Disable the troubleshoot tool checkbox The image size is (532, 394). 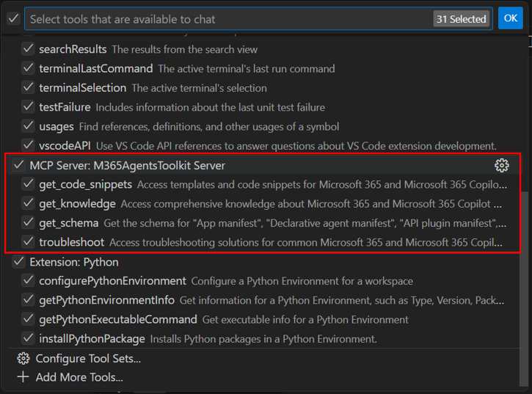(28, 242)
